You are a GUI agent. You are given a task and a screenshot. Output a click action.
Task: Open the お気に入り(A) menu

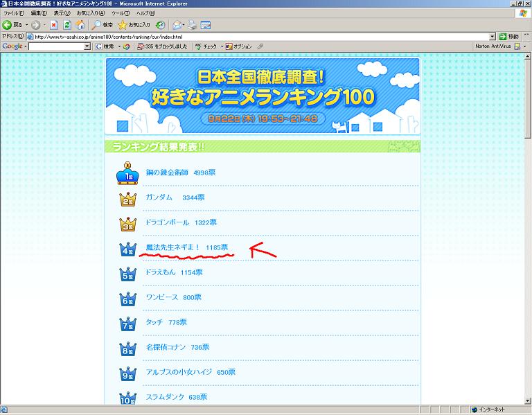coord(91,13)
